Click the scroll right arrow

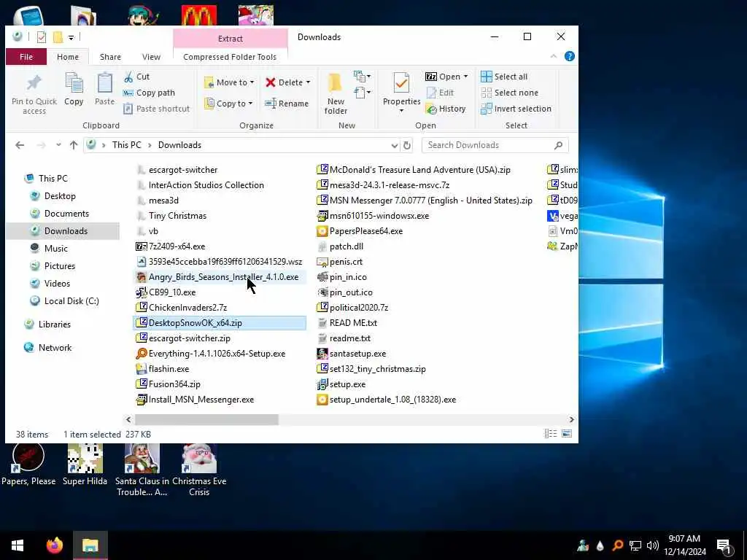tap(571, 419)
